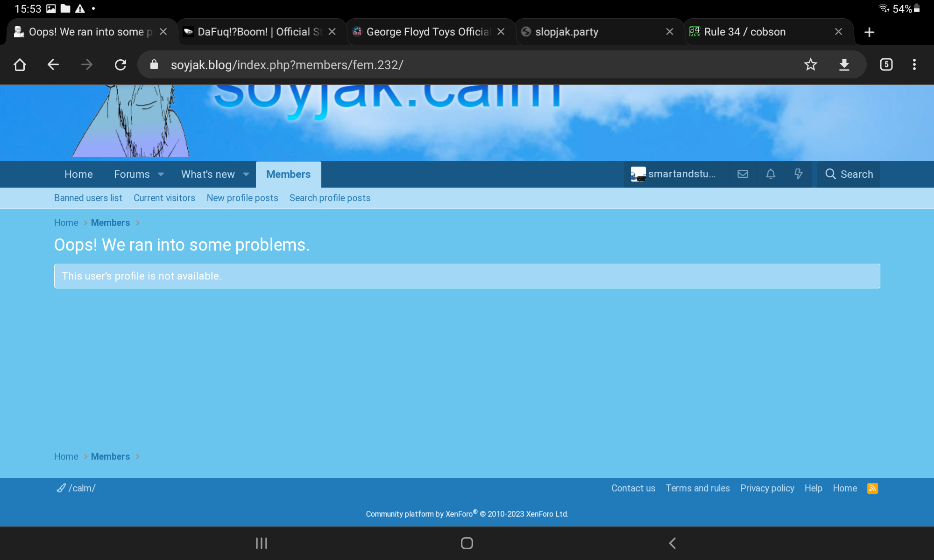Screen dimensions: 934x560
Task: Click the RSS feed icon in footer
Action: [x=872, y=488]
